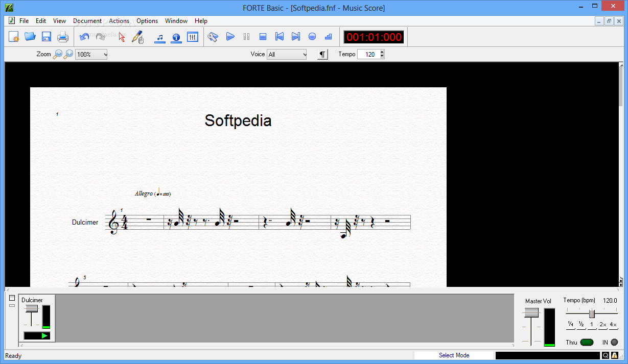Image resolution: width=628 pixels, height=364 pixels.
Task: Click the Tempo (bpm) slider handle
Action: pos(592,313)
